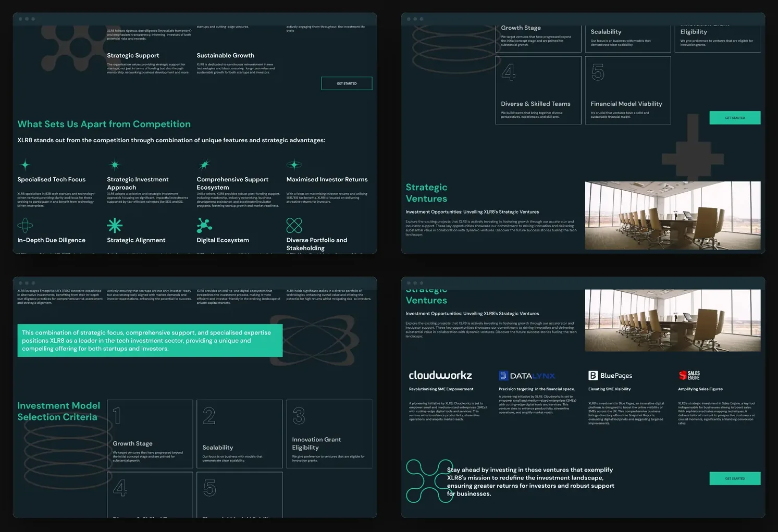Click the green banner starting "This combination of strategic focus"
Image resolution: width=778 pixels, height=532 pixels.
point(150,341)
